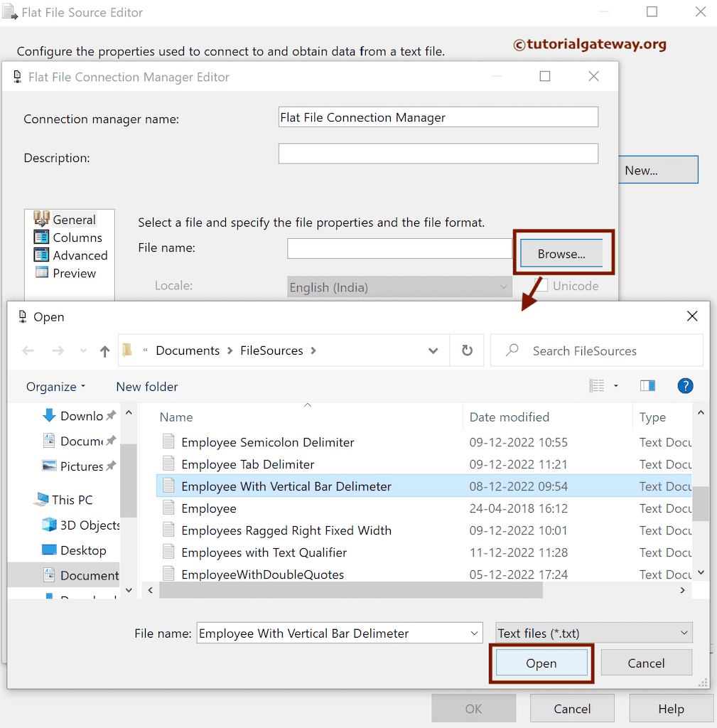
Task: Enable the Unicode checkbox
Action: 541,286
